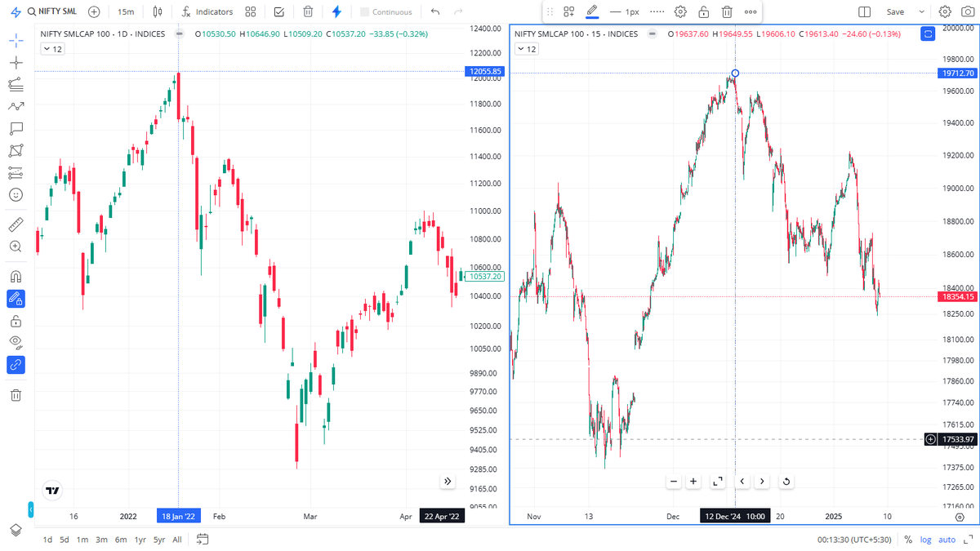Toggle magnet mode
This screenshot has width=980, height=551.
tap(16, 276)
